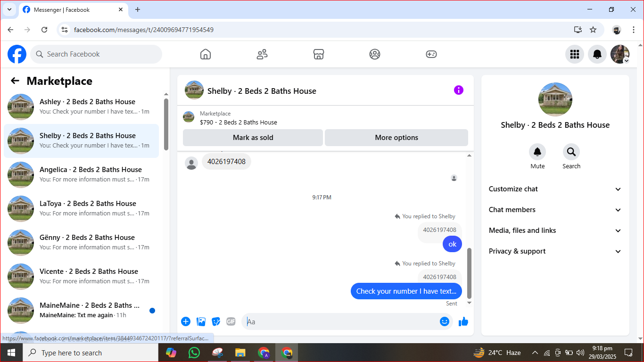Open a new browser tab
The width and height of the screenshot is (644, 362).
[138, 9]
